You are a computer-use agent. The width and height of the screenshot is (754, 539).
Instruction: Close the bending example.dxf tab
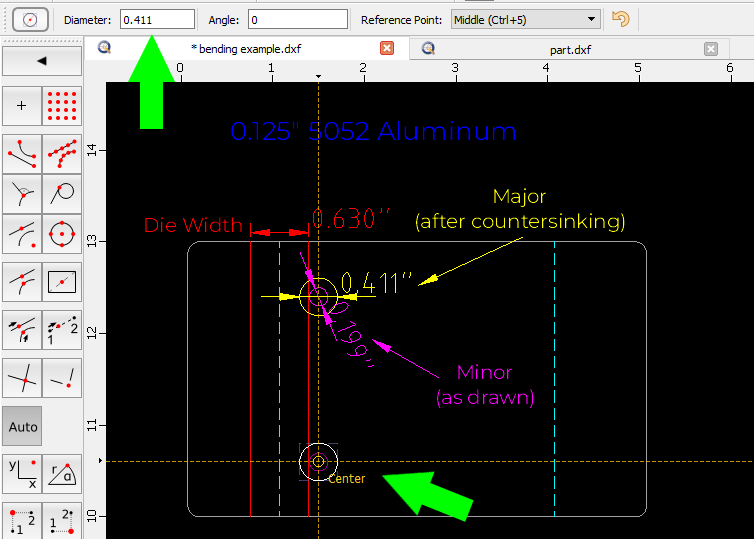pos(387,48)
